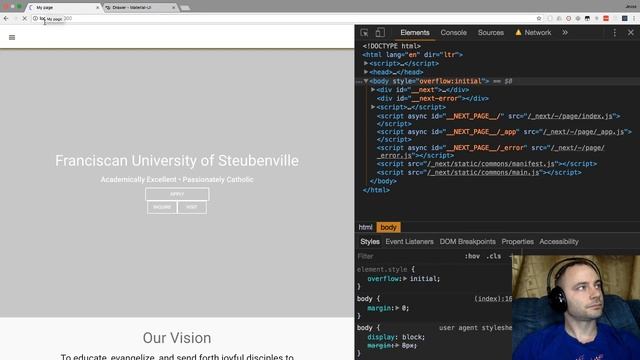Open the Event Listeners pane tab
The width and height of the screenshot is (640, 360).
pyautogui.click(x=409, y=242)
